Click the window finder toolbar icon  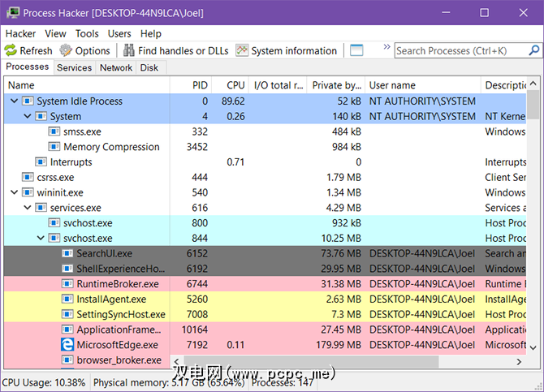coord(356,50)
